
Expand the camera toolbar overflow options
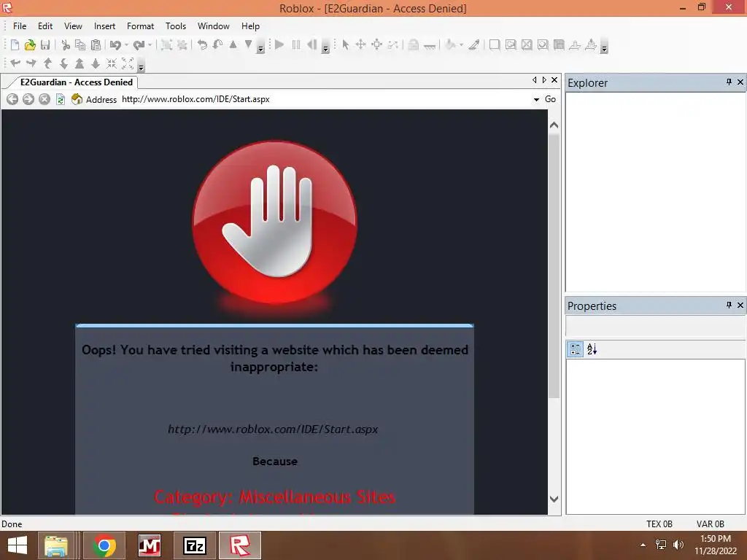click(x=141, y=66)
